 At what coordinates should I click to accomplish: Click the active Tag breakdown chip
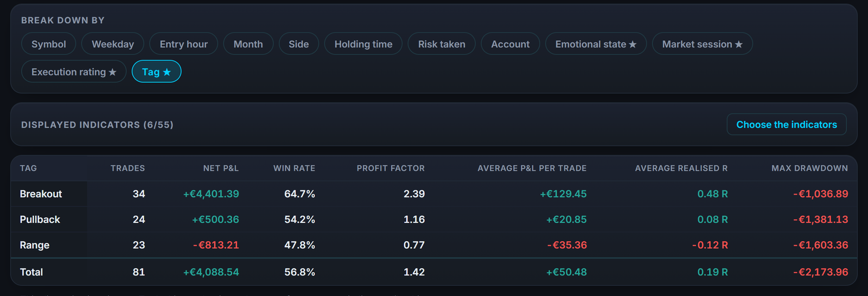156,72
